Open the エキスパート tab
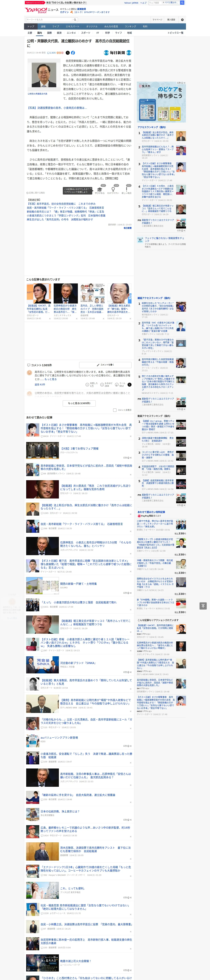The image size is (210, 980). 72,27
